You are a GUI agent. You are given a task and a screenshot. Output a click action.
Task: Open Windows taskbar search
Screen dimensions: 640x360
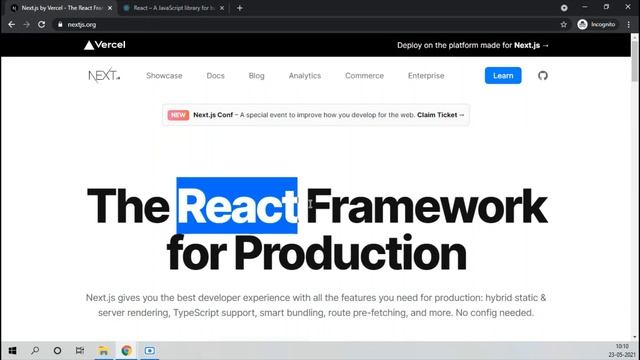pyautogui.click(x=35, y=350)
